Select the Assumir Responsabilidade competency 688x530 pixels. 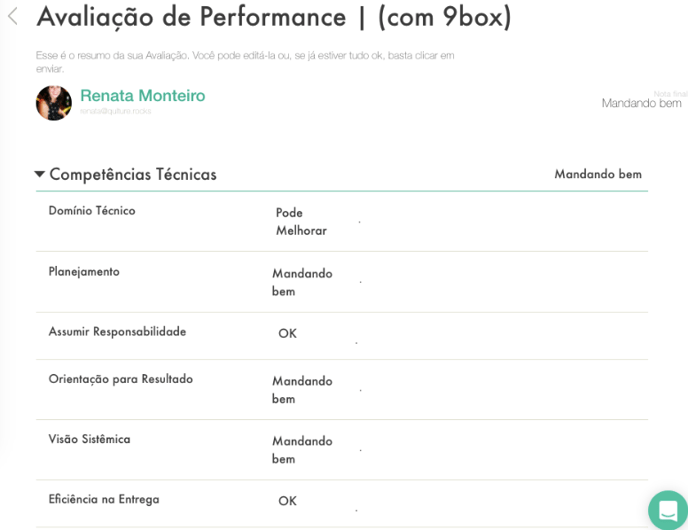[117, 331]
